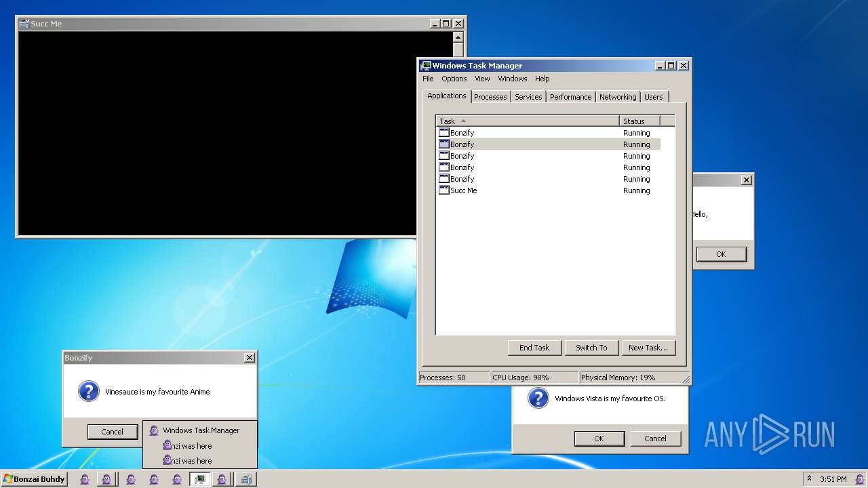Click the Bonzi icon in the system tray
Viewport: 868px width, 488px height.
point(859,479)
